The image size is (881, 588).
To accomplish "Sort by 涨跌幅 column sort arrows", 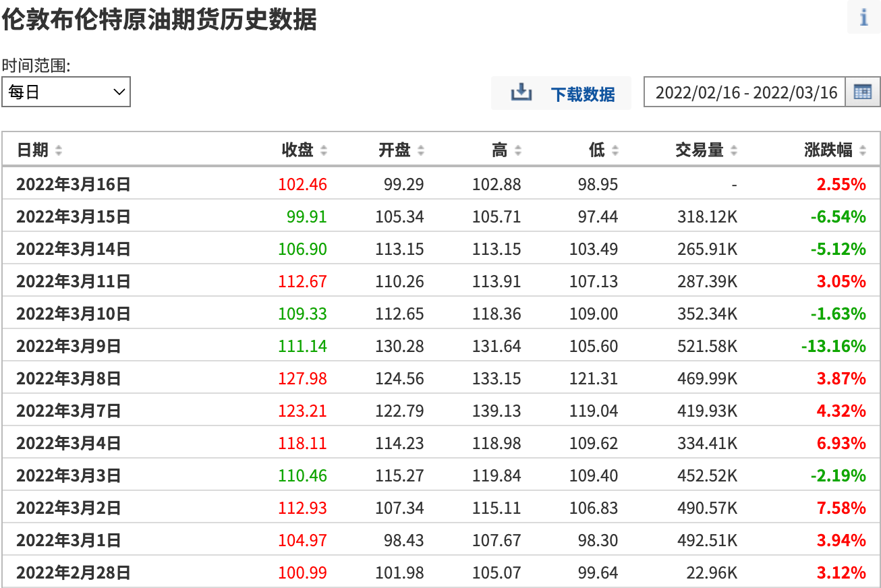I will coord(863,150).
